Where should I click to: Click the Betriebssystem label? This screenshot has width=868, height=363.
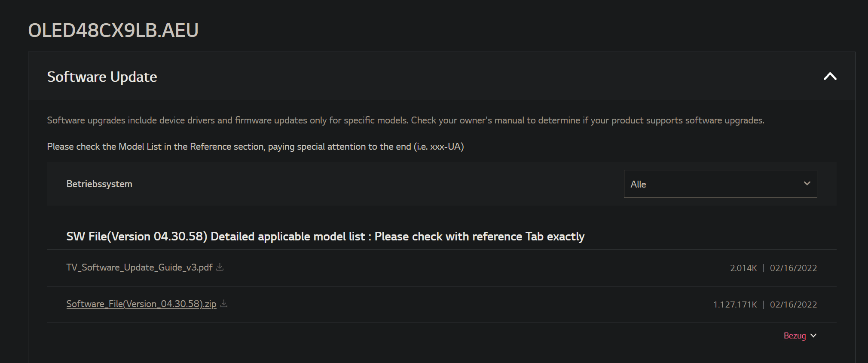click(99, 184)
